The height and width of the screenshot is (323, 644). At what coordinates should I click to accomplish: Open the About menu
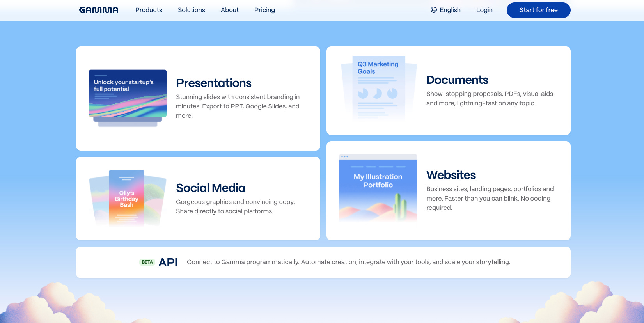pos(230,10)
